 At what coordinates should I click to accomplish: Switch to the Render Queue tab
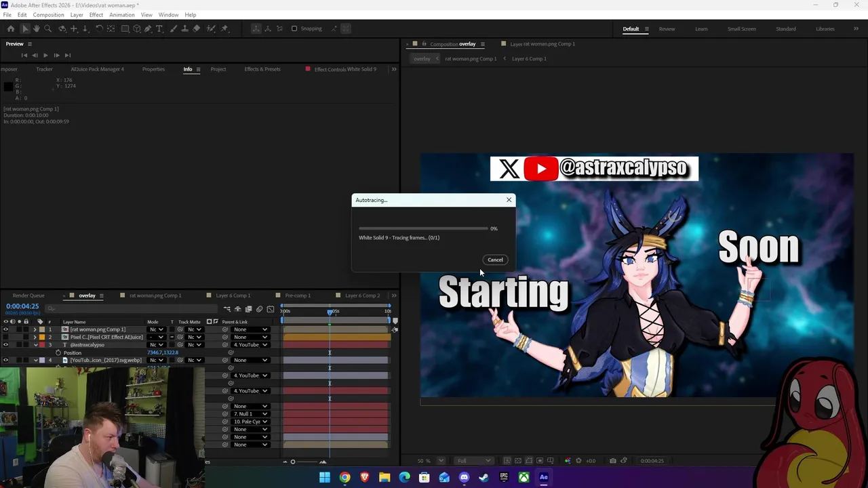point(28,296)
